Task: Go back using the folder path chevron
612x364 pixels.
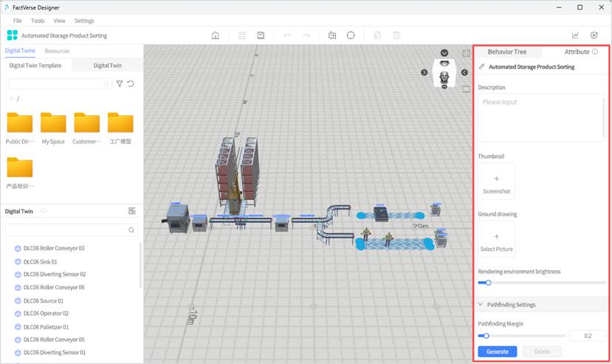Action: pos(11,99)
